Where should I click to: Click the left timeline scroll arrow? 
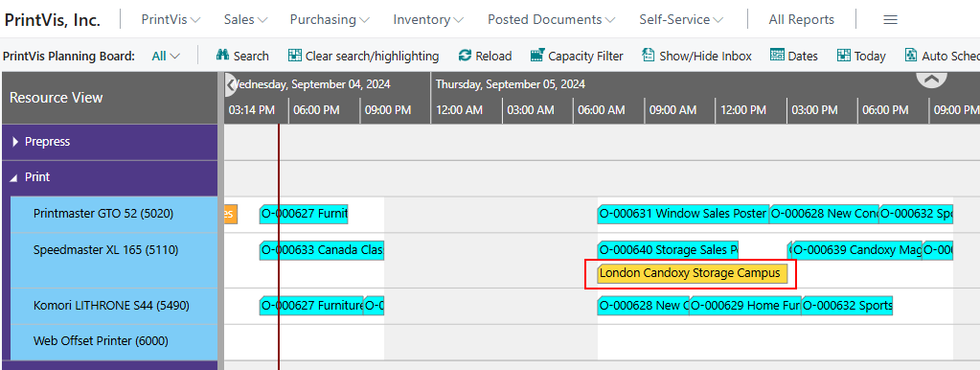230,83
